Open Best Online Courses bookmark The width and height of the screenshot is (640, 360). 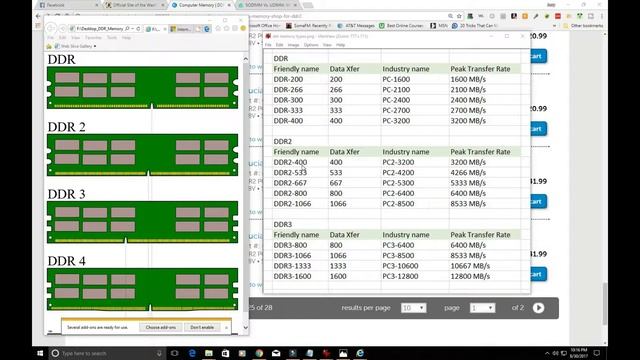[401, 26]
